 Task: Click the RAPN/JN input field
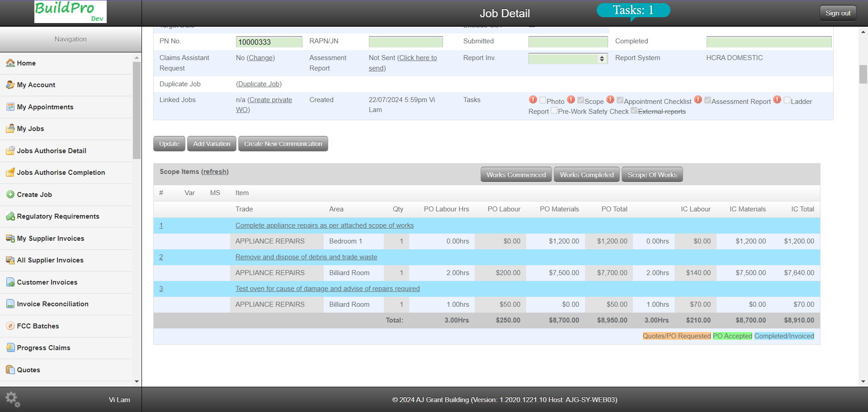[406, 42]
